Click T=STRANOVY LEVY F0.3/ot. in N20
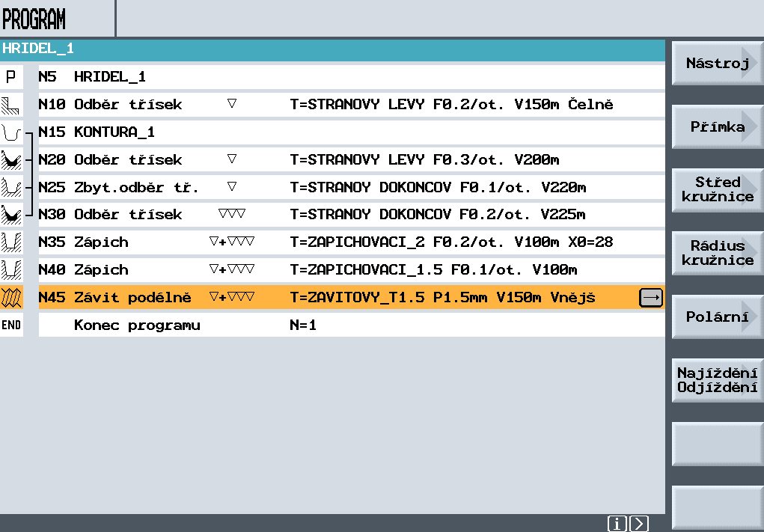Viewport: 764px width, 532px height. [397, 160]
